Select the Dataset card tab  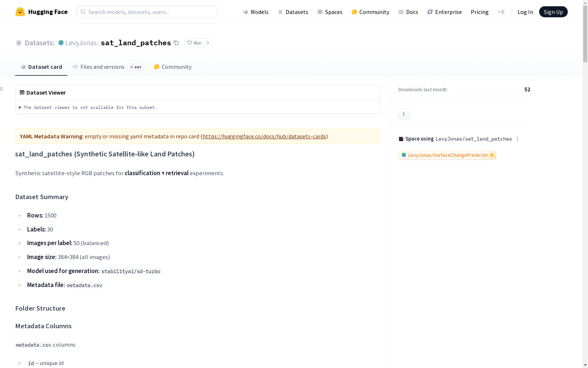41,67
